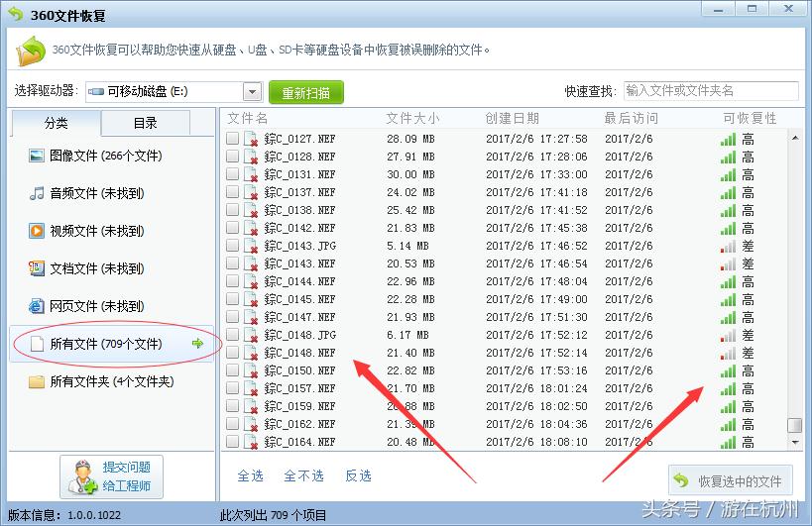Viewport: 812px width, 526px height.
Task: Select the web page files browser icon
Action: pyautogui.click(x=37, y=306)
